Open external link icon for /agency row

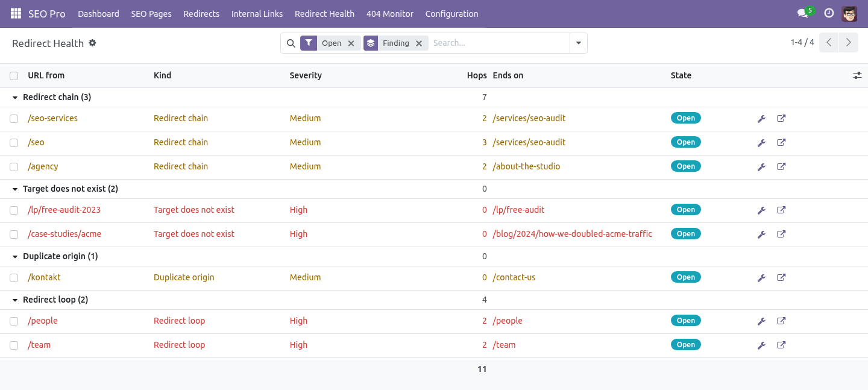click(x=781, y=166)
